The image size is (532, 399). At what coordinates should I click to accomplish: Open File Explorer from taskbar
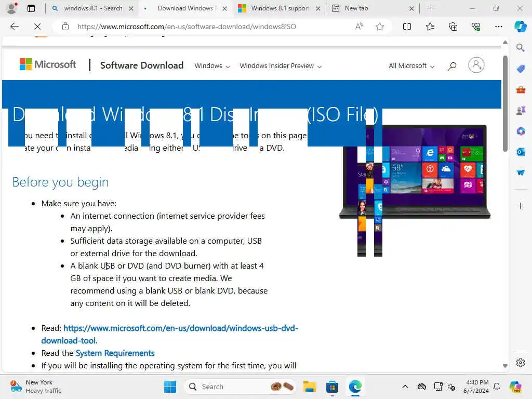pyautogui.click(x=310, y=387)
